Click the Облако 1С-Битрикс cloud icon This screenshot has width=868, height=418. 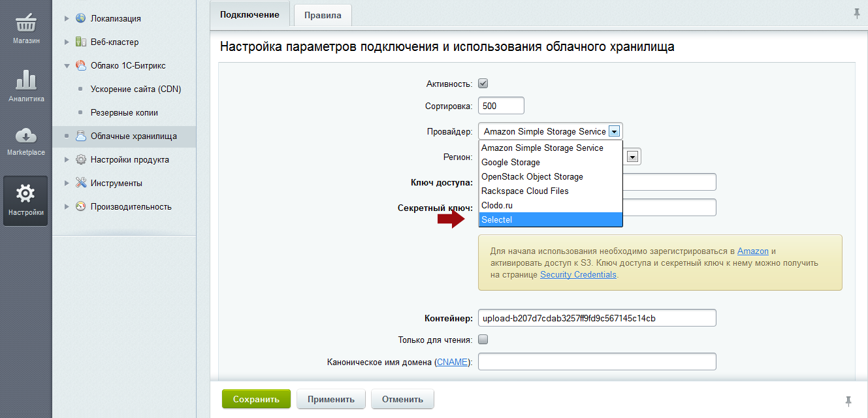click(x=81, y=65)
